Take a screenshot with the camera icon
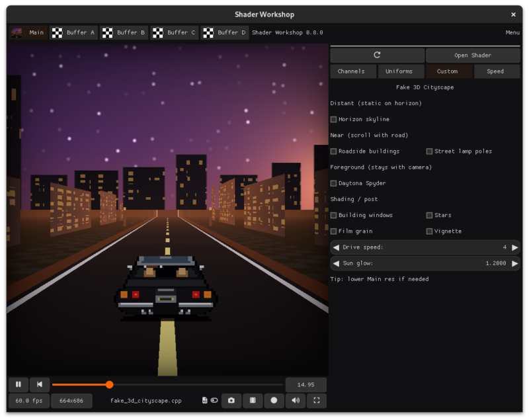The image size is (529, 420). click(x=231, y=400)
